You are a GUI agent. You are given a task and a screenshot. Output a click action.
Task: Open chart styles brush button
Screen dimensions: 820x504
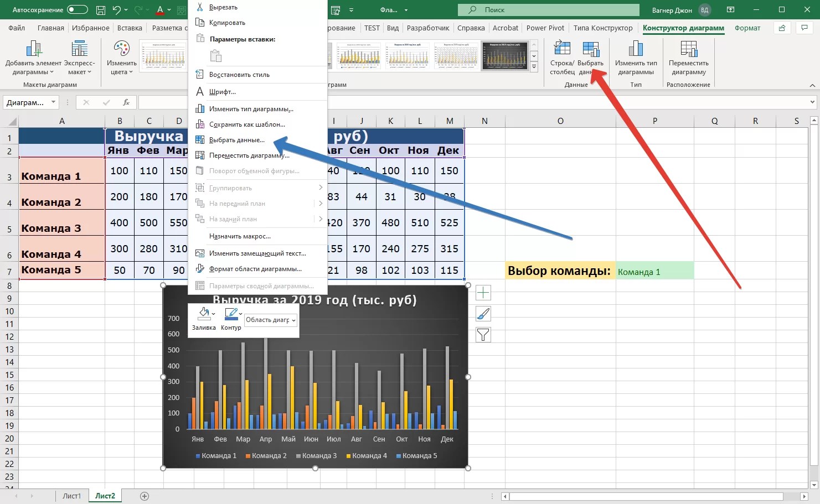pos(483,314)
